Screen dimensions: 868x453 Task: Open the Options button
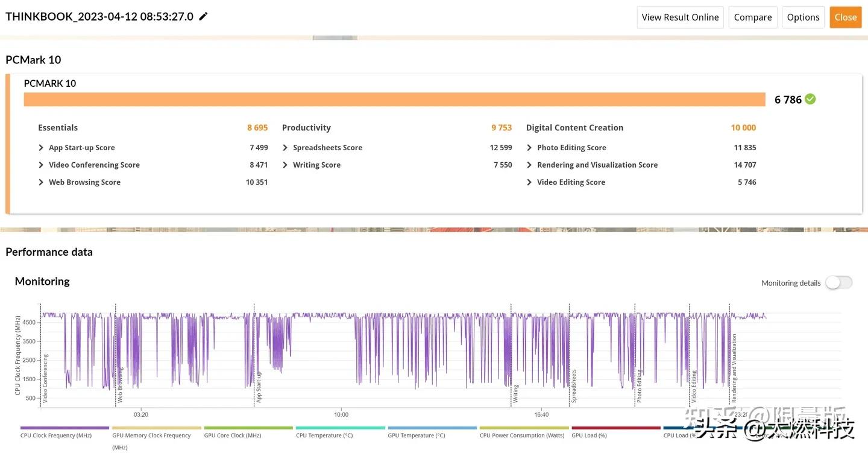(803, 17)
